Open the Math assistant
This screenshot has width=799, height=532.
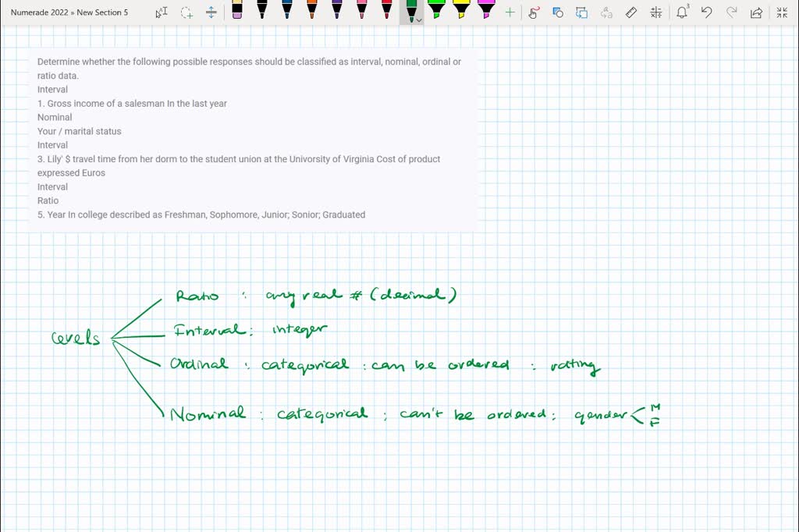(654, 12)
